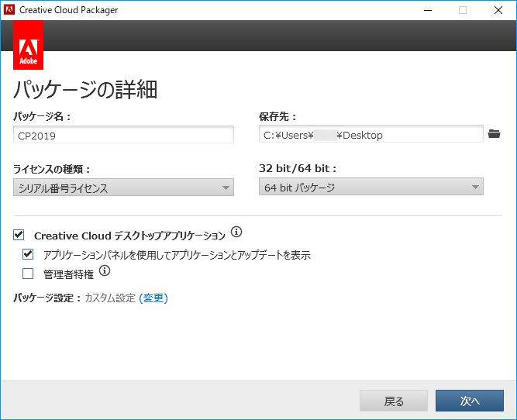Click the 戻る button
Viewport: 517px width, 420px height.
coord(394,401)
